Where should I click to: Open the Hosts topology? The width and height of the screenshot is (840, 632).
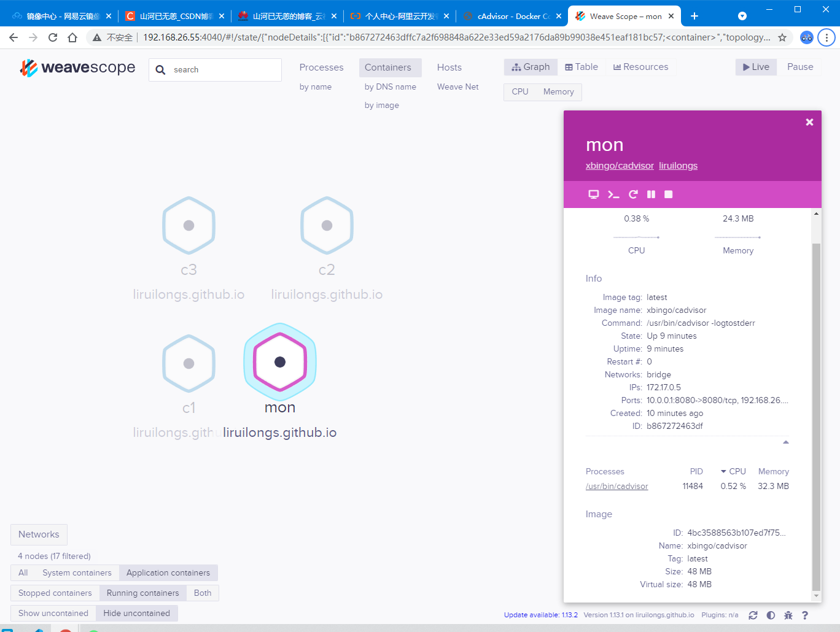(x=449, y=67)
